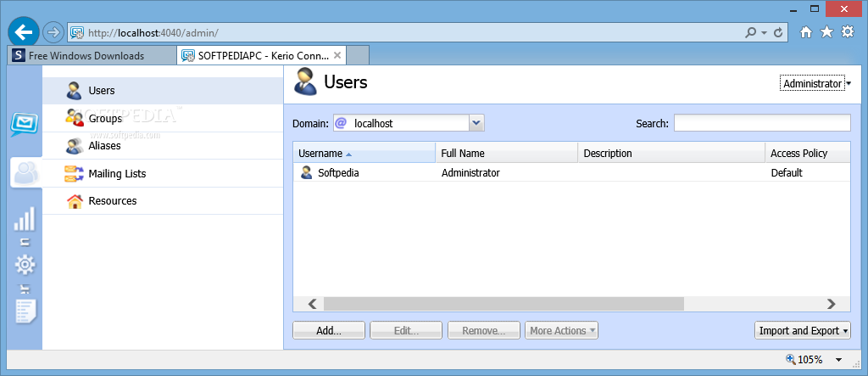Screen dimensions: 868x376
Task: Select the accounts people sidebar icon
Action: 26,173
